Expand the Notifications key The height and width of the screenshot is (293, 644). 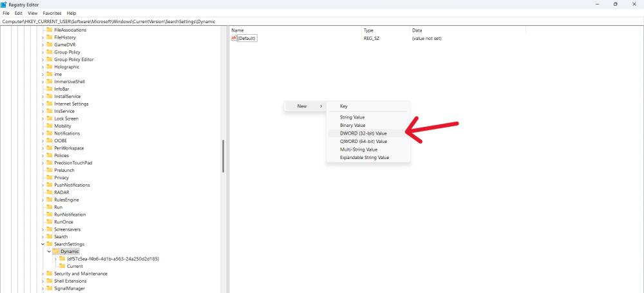(43, 133)
